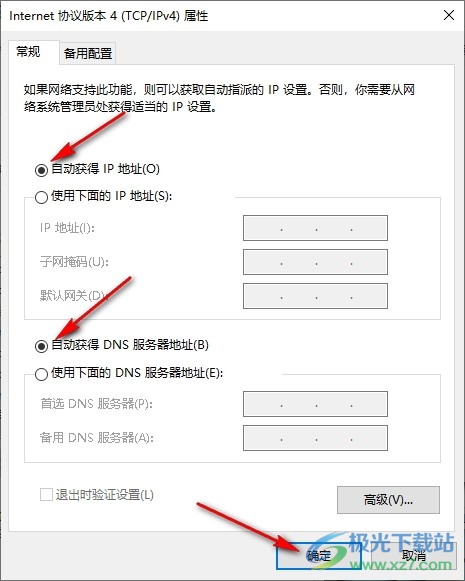Click the 自动获得 IP 地址(O) label text
The height and width of the screenshot is (581, 465).
click(x=105, y=169)
